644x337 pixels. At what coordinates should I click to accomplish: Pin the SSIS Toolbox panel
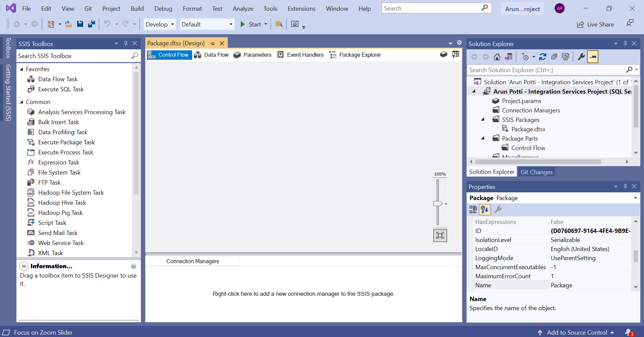tap(125, 43)
